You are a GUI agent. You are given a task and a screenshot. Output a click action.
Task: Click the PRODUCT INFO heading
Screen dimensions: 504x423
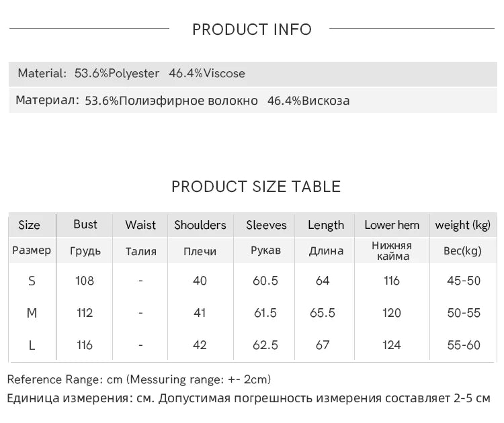(x=252, y=30)
